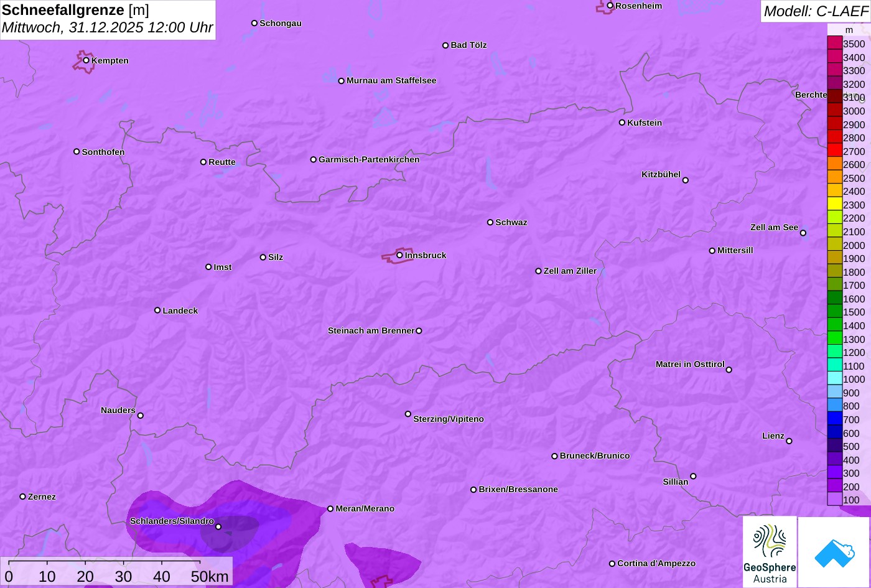This screenshot has height=588, width=871.
Task: Select the 1000 m cyan legend swatch
Action: point(834,378)
